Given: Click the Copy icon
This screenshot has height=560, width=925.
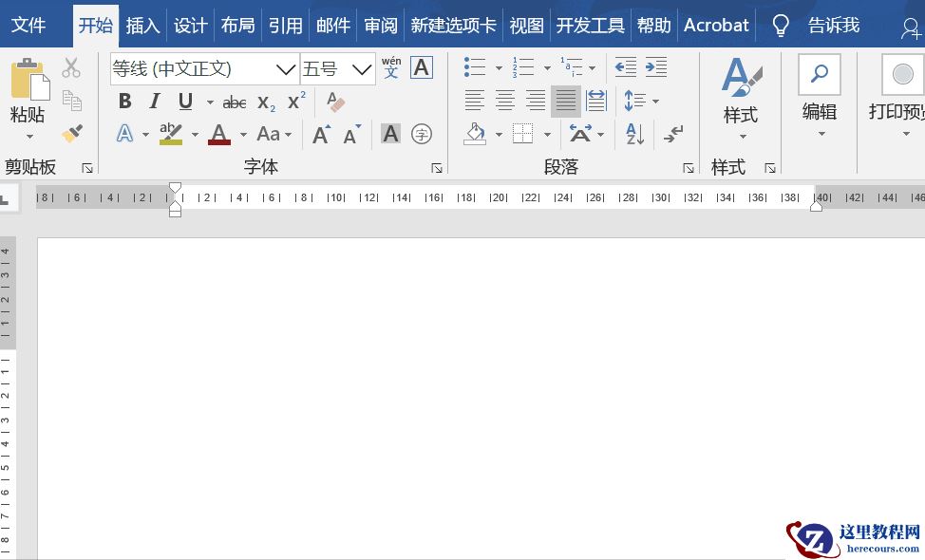Looking at the screenshot, I should tap(71, 101).
